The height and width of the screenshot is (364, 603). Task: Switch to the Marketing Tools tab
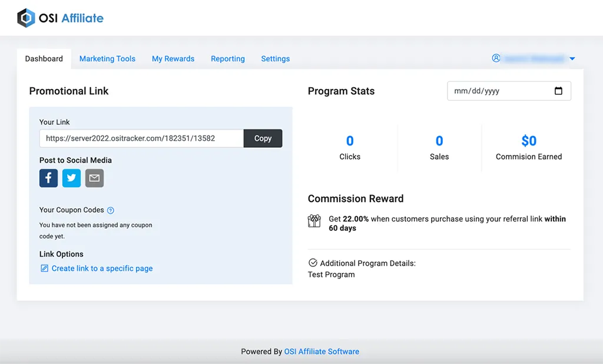click(x=107, y=58)
